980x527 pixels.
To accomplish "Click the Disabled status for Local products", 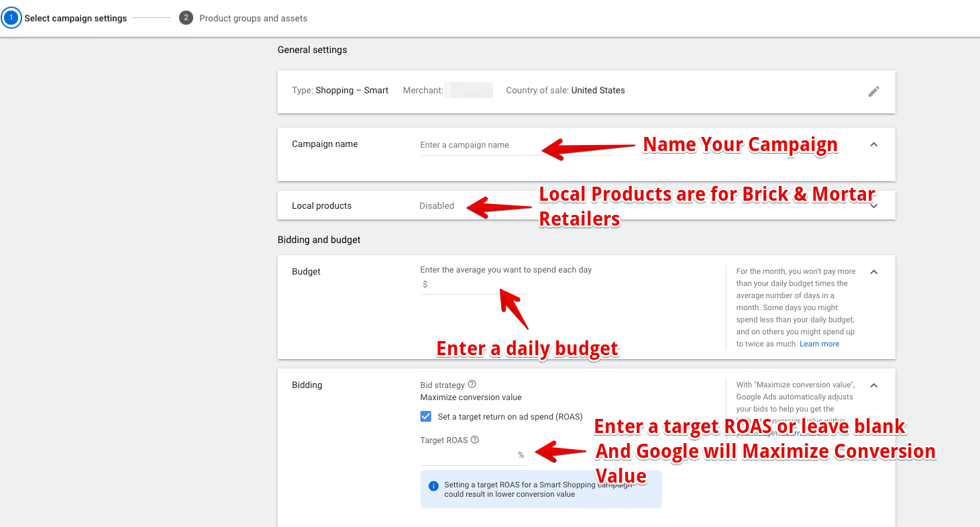I will 437,206.
